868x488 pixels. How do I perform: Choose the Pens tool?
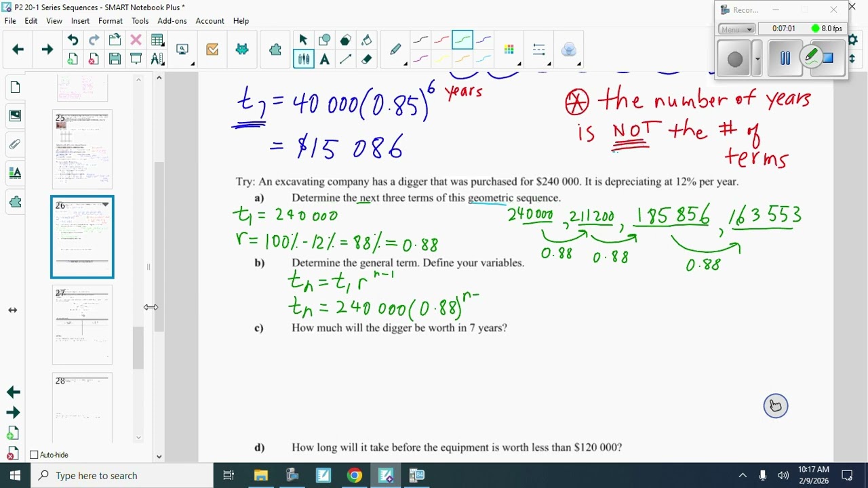tap(303, 59)
